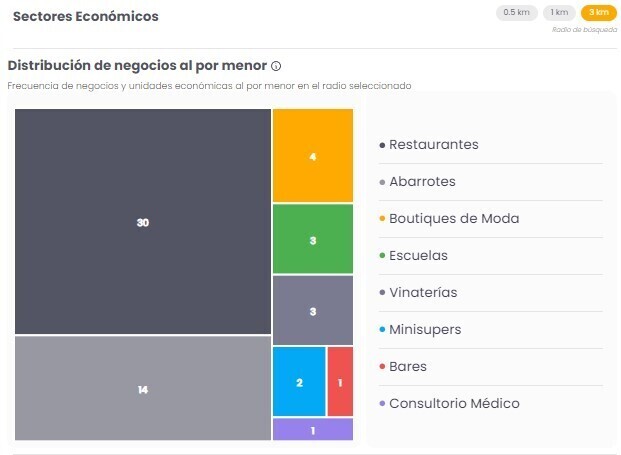621x455 pixels.
Task: Click the purple Consultorio Médico block
Action: pos(313,430)
